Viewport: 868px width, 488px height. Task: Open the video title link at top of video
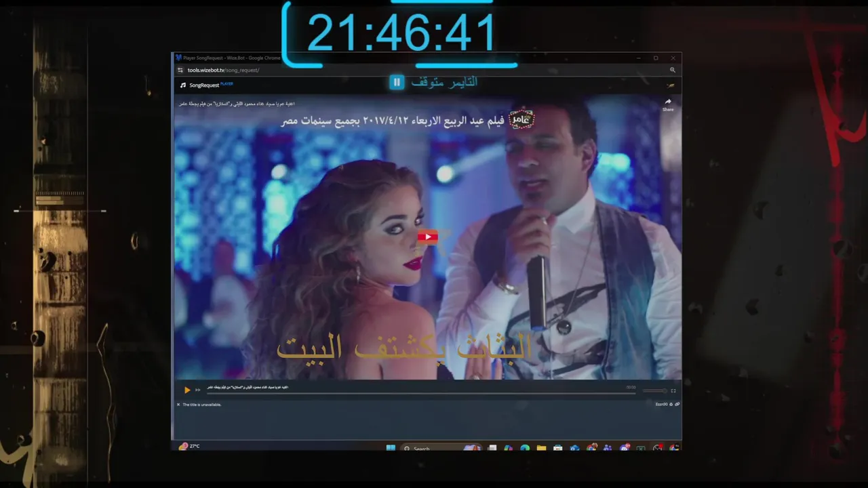(237, 104)
